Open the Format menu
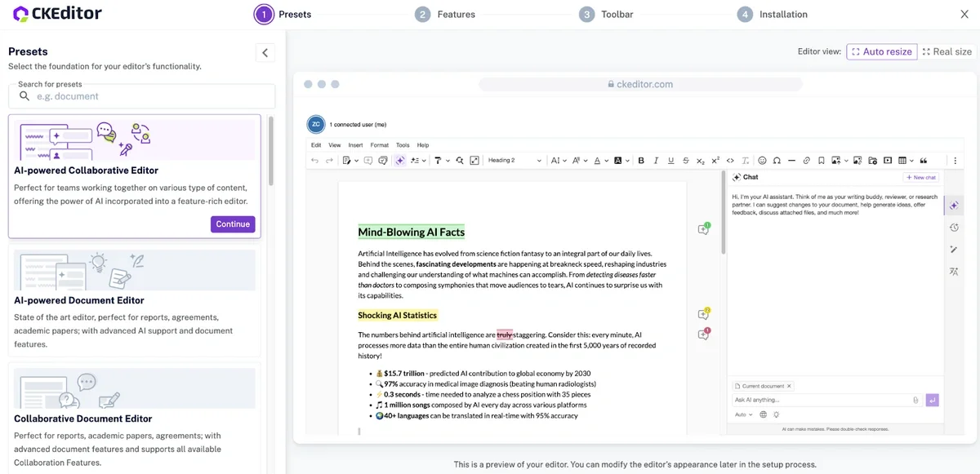This screenshot has height=474, width=980. tap(379, 145)
